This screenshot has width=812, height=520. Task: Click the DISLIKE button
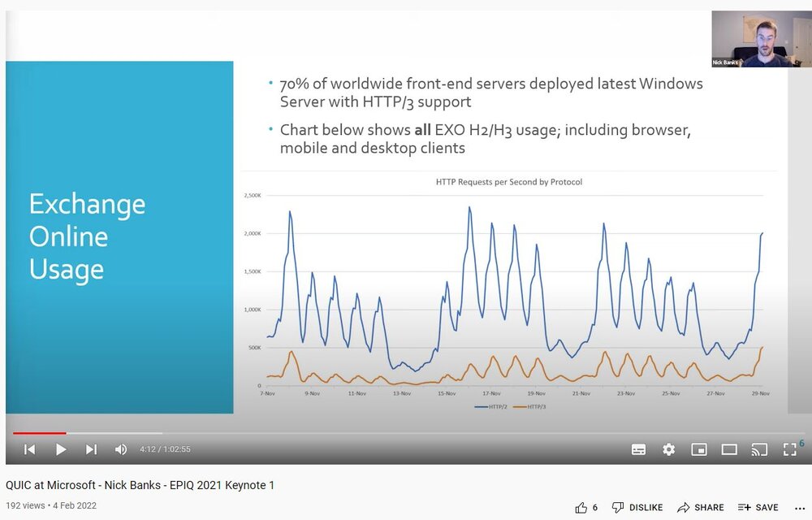637,508
